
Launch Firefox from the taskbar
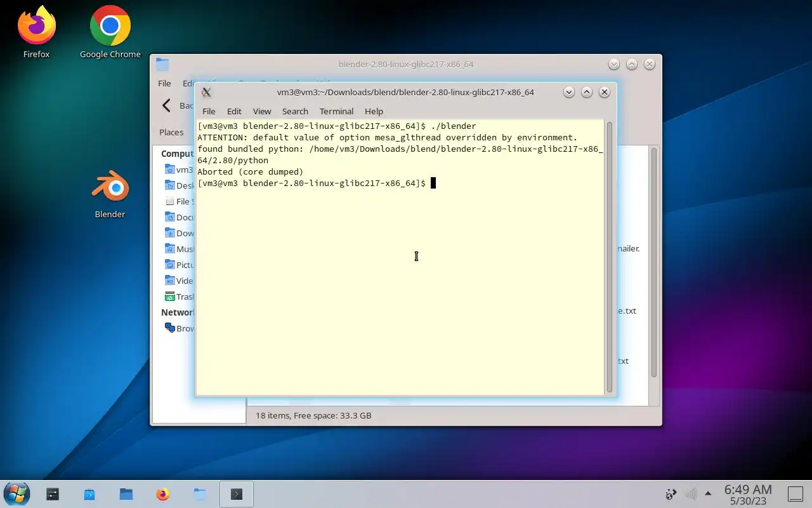click(163, 494)
